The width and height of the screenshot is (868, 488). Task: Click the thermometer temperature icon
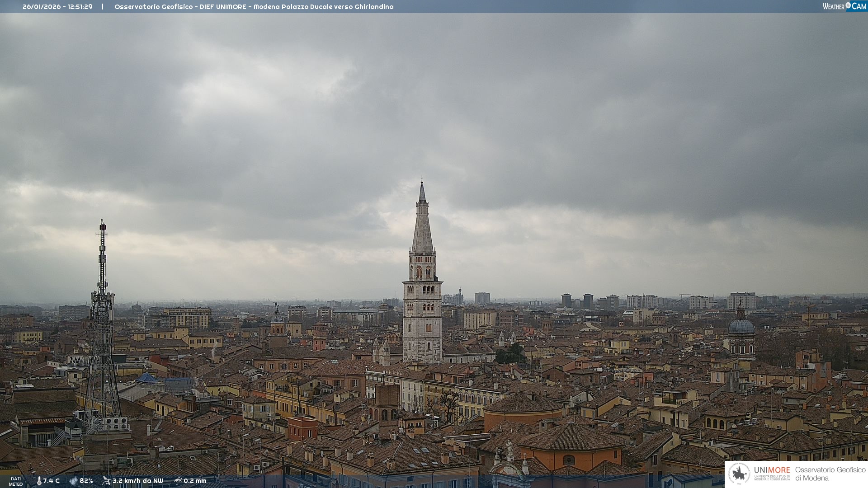click(x=39, y=481)
